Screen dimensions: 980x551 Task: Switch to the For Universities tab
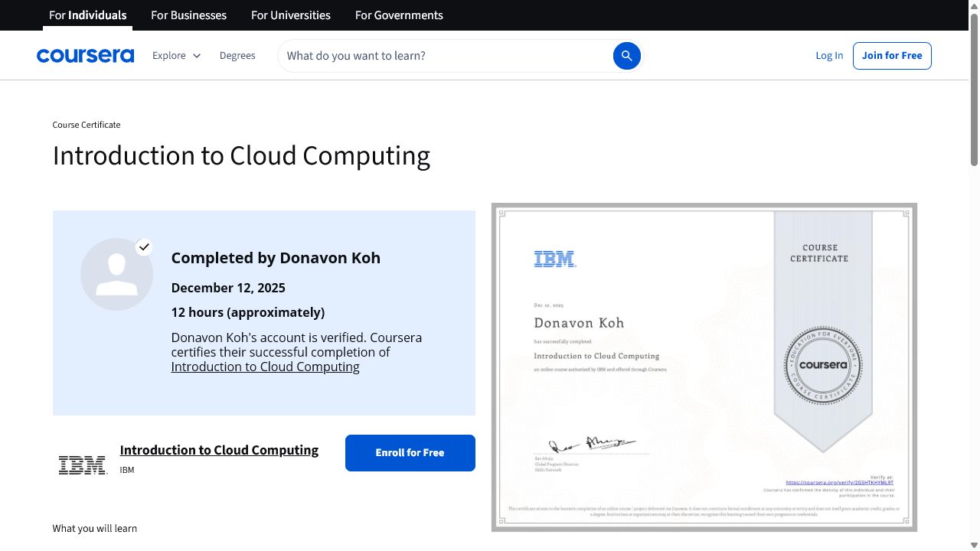click(291, 15)
